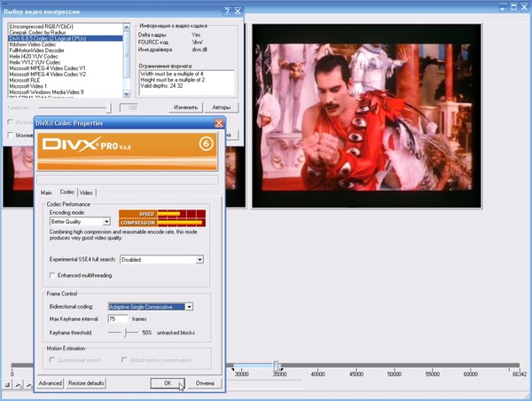Select 'ffdshow Video Codec' in the list
The width and height of the screenshot is (532, 401).
[66, 44]
